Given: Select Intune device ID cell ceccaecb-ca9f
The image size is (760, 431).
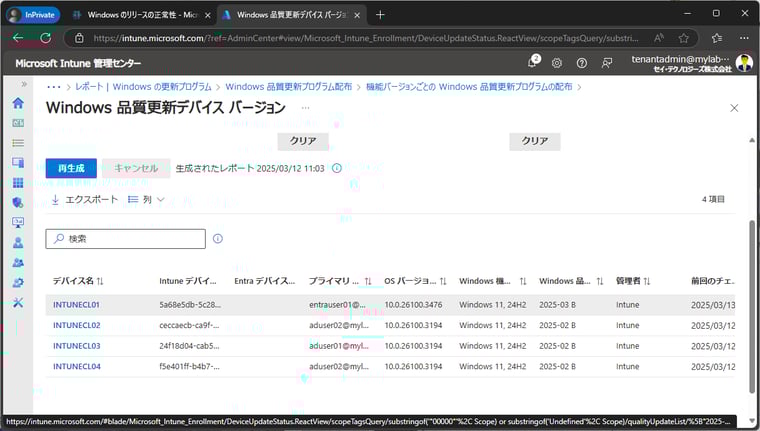Looking at the screenshot, I should (x=189, y=325).
